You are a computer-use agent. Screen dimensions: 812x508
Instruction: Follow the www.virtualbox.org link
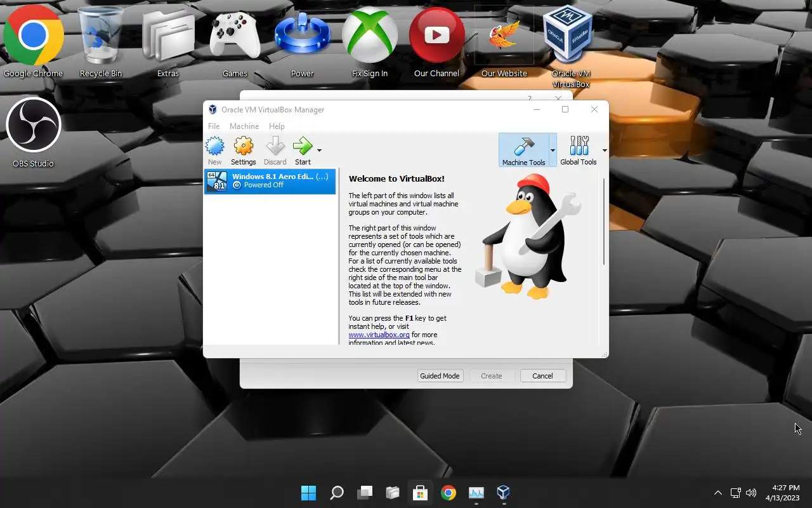click(x=379, y=335)
